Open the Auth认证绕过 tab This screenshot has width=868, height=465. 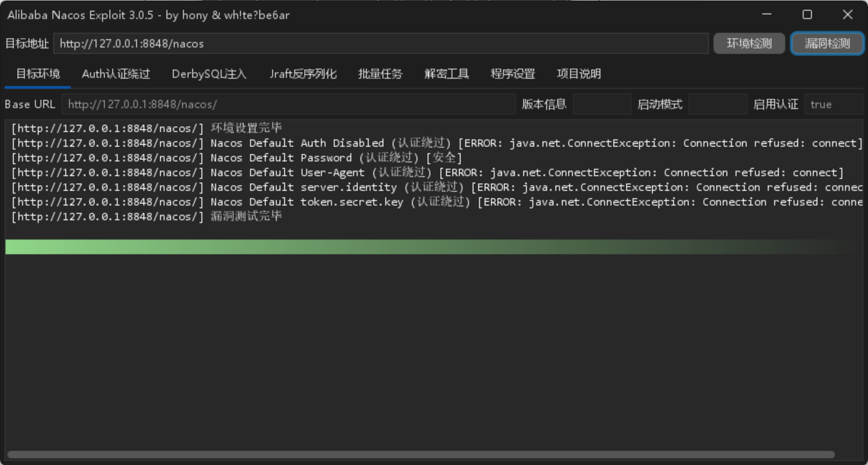(116, 74)
